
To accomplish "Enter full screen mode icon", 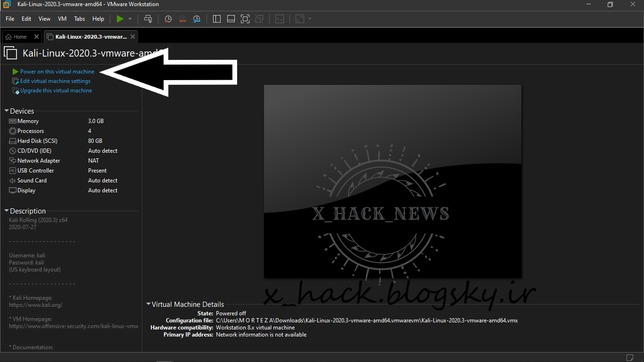I will coord(245,19).
